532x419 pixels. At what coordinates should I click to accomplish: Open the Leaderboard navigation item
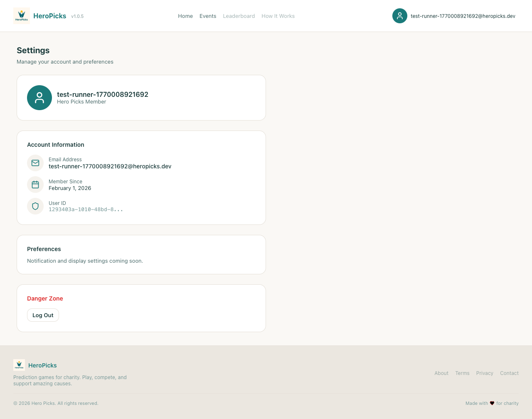coord(239,16)
